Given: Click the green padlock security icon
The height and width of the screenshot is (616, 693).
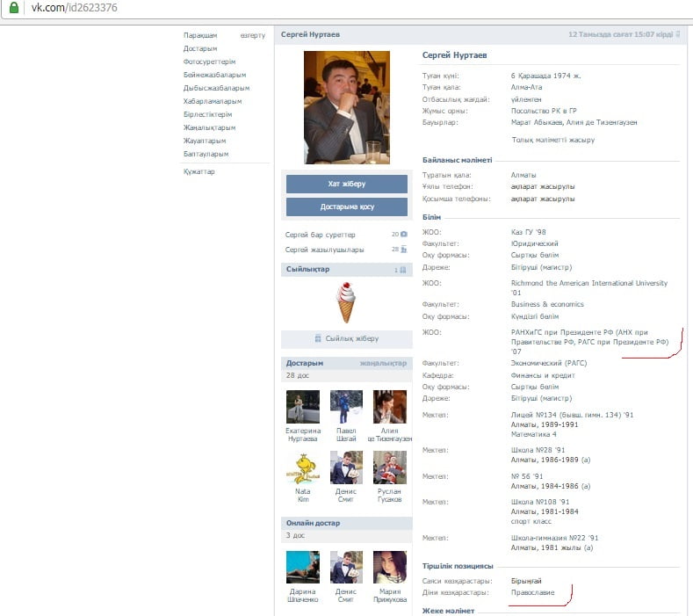Looking at the screenshot, I should [x=14, y=8].
